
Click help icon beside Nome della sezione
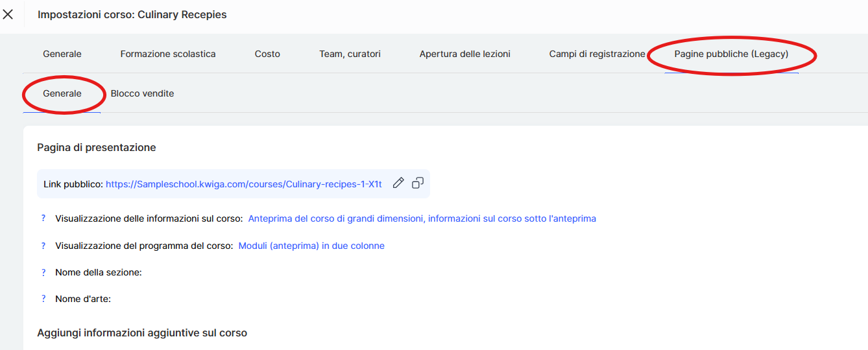click(x=43, y=272)
